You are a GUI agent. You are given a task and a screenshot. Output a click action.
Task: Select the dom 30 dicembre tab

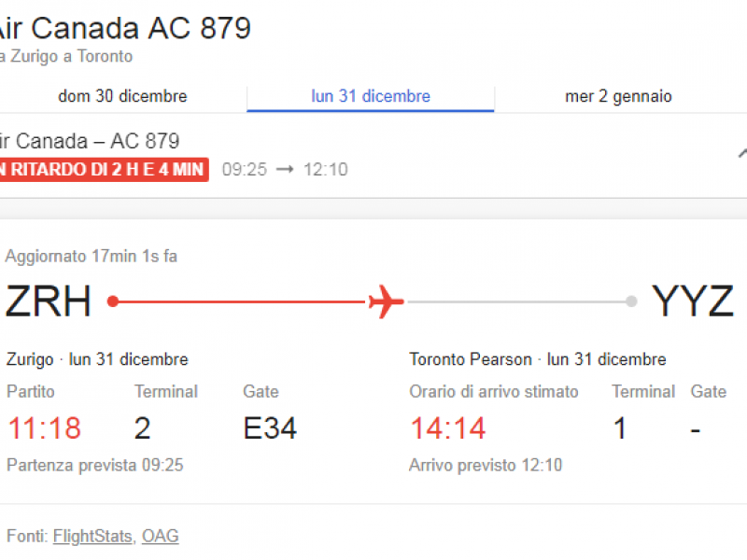tap(123, 96)
